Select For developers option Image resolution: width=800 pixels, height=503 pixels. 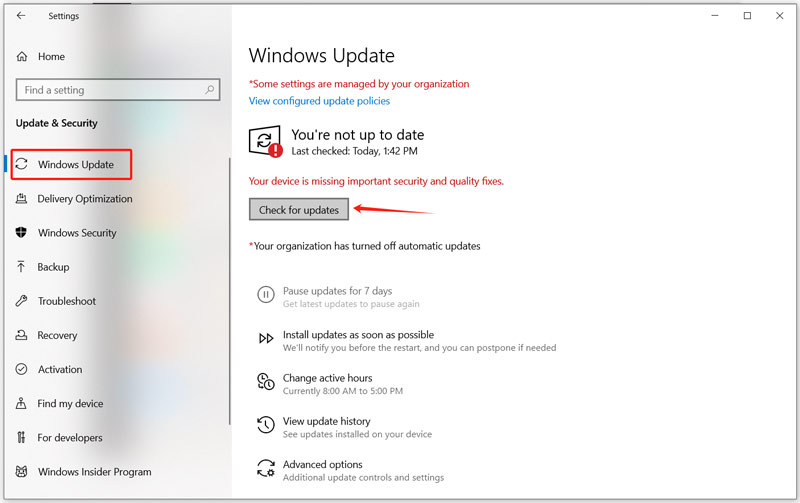(x=69, y=438)
